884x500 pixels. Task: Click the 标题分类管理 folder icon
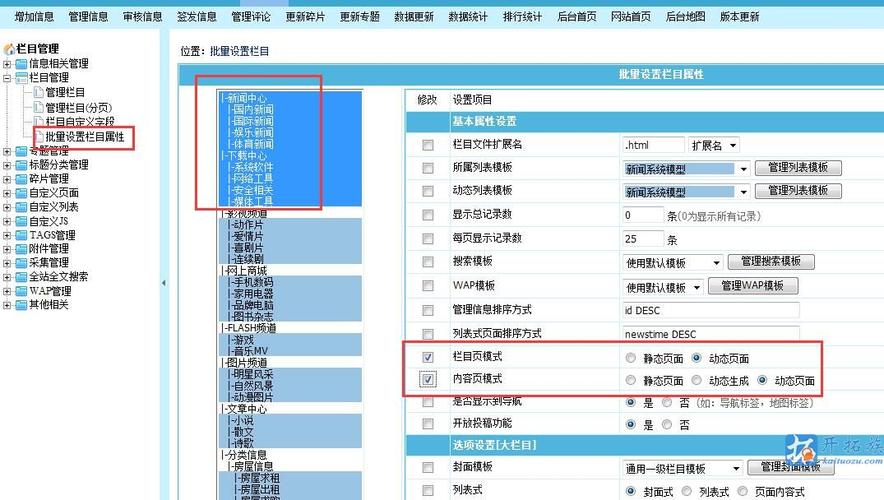(21, 165)
